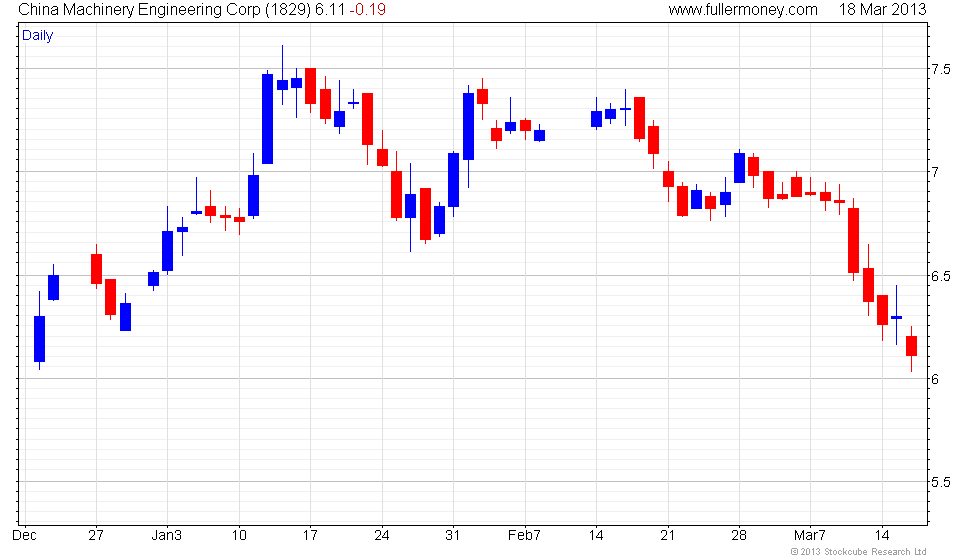Click the long red candle falling to 6.5 in March
The width and height of the screenshot is (980, 560).
point(853,241)
